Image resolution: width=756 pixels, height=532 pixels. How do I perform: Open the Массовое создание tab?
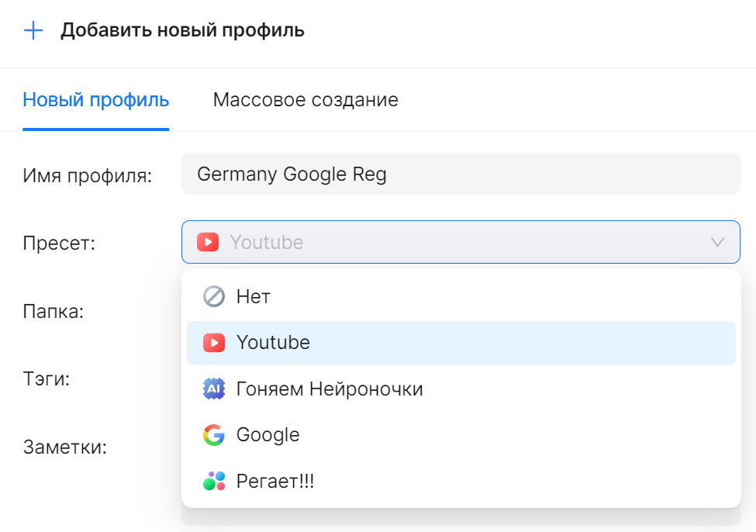306,100
